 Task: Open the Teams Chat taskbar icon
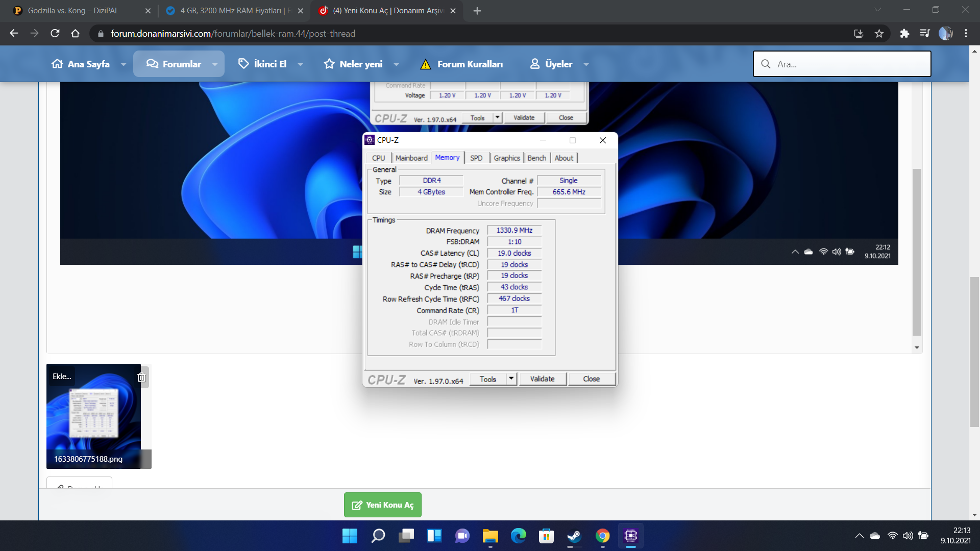(462, 536)
